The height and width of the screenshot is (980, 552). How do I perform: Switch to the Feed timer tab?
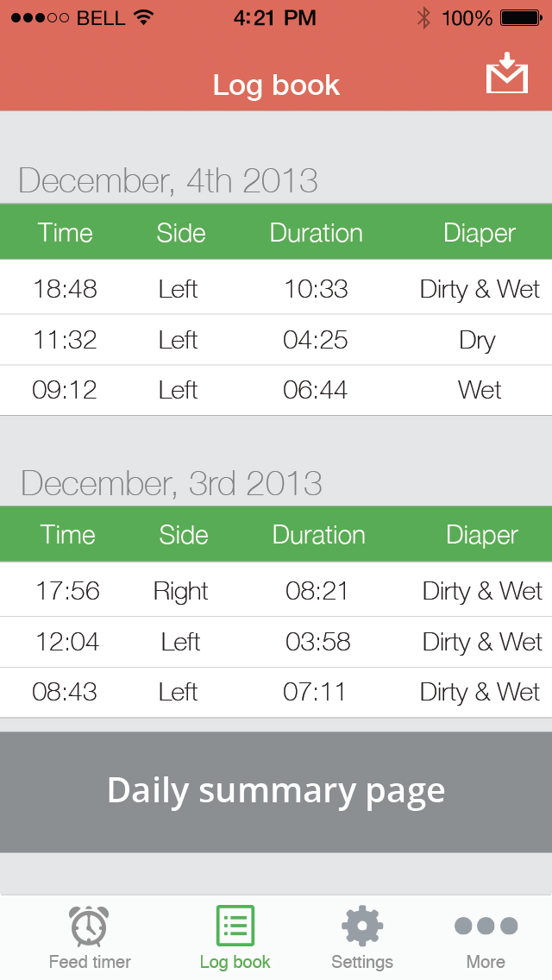point(89,938)
